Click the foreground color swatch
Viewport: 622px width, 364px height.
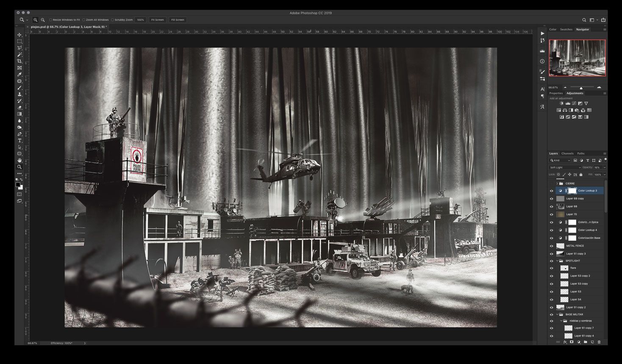point(18,184)
